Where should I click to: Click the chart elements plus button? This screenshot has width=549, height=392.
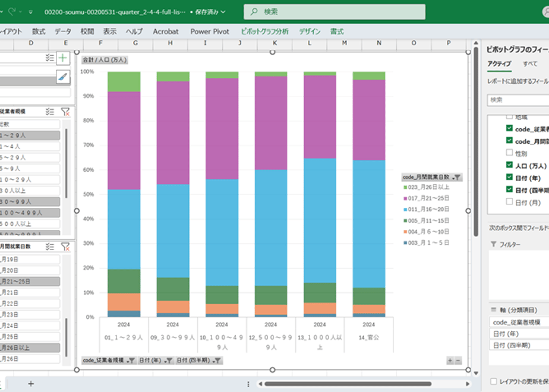coord(62,58)
